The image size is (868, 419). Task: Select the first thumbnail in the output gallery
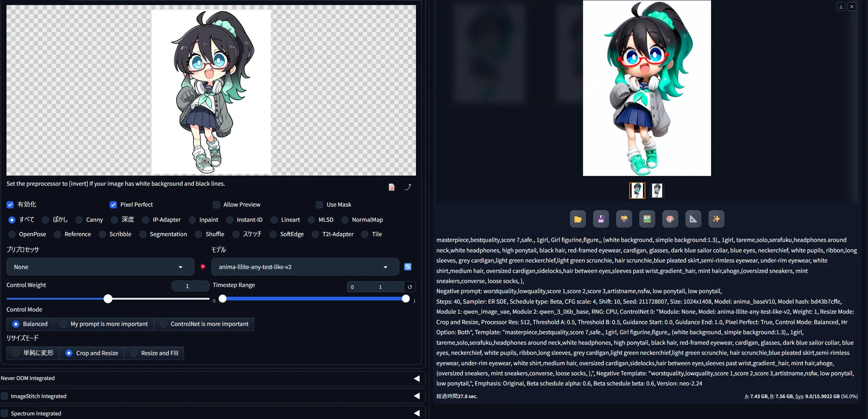click(x=637, y=191)
